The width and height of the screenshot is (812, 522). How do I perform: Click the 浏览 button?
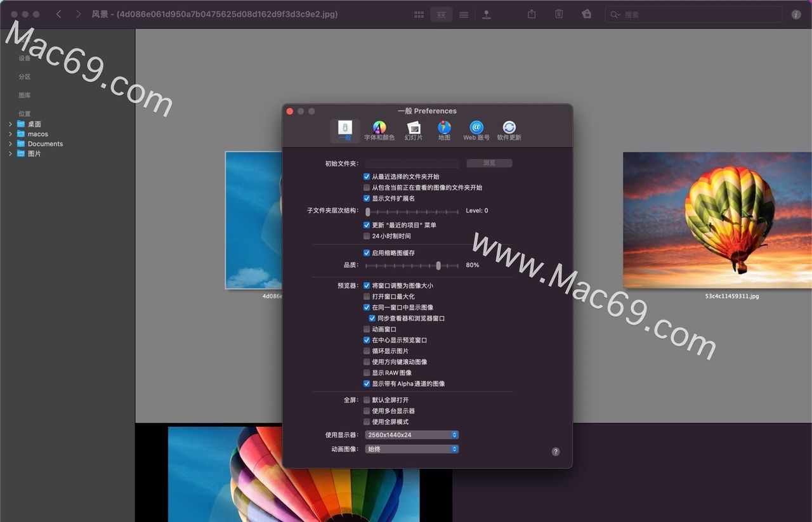489,163
